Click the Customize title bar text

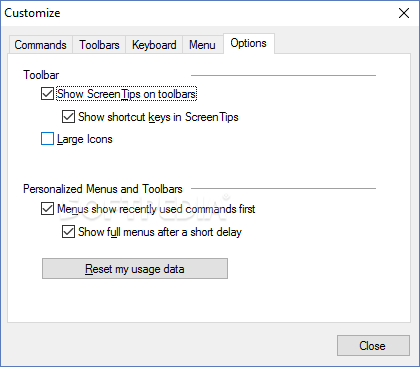pos(32,13)
